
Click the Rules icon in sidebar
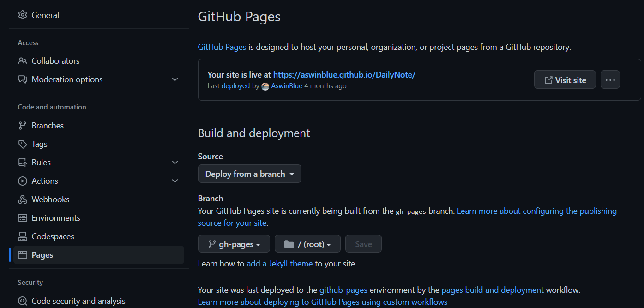point(22,163)
